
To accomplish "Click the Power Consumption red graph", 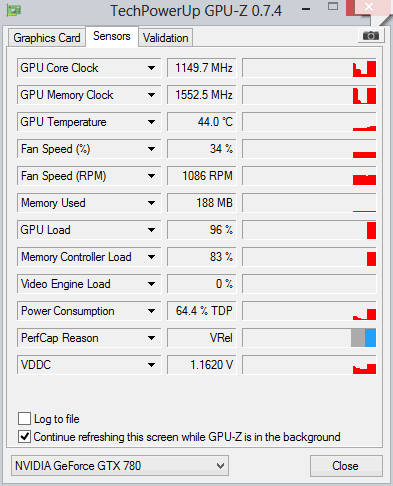I will [365, 314].
